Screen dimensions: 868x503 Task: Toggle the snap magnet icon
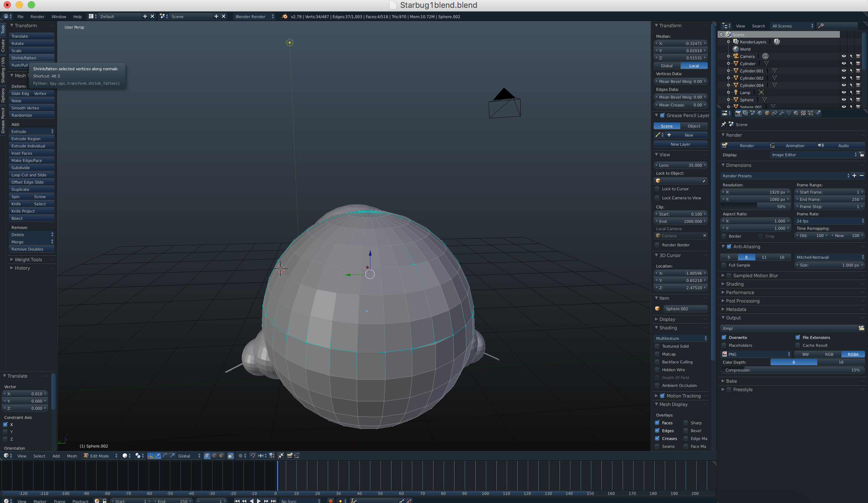(253, 456)
